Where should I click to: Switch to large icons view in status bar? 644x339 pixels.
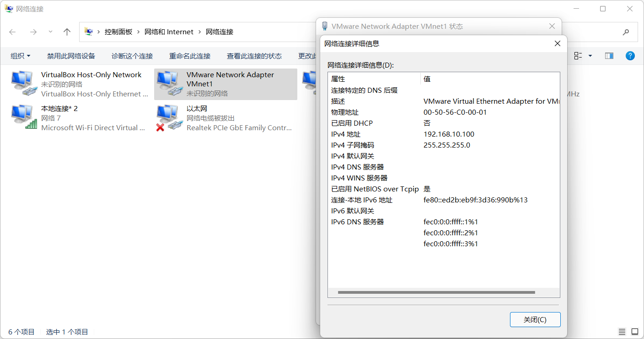(x=635, y=332)
